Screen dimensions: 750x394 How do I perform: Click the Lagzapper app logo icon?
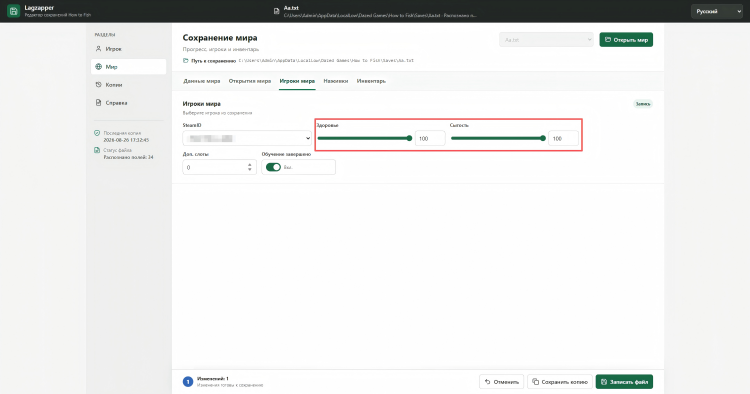(x=13, y=11)
